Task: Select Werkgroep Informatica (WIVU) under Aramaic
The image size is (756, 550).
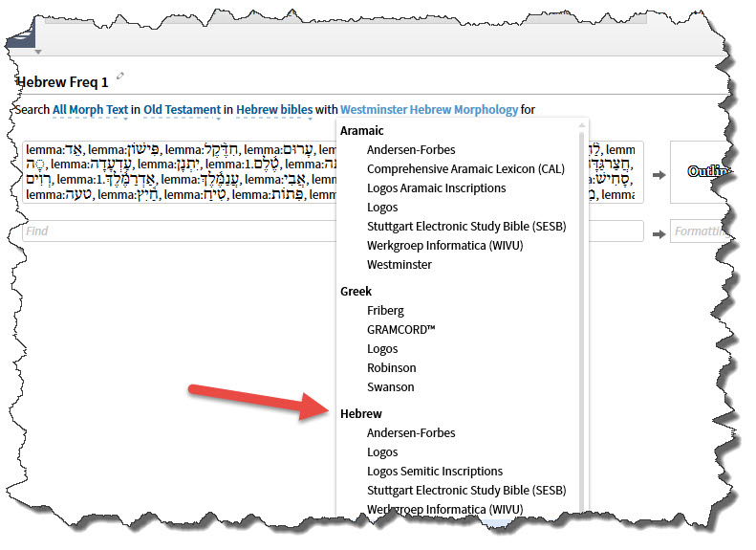Action: point(445,246)
